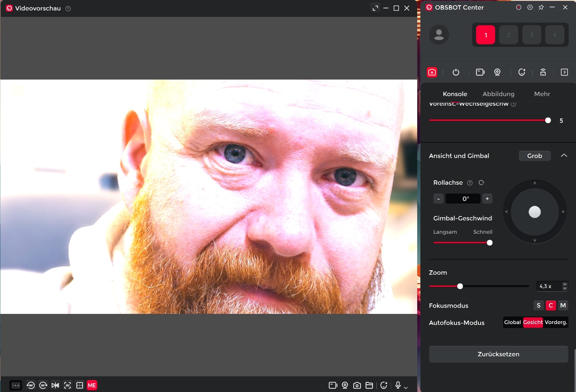576x392 pixels.
Task: Pin the OBSBOT Center window
Action: click(x=541, y=8)
